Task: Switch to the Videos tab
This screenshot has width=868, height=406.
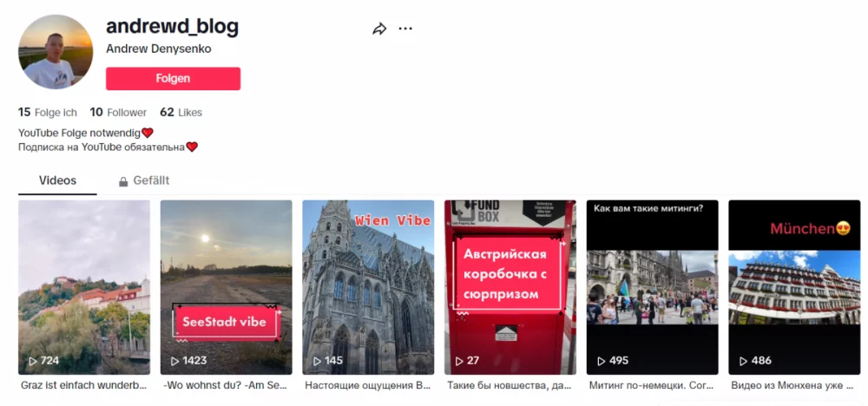Action: pyautogui.click(x=58, y=180)
